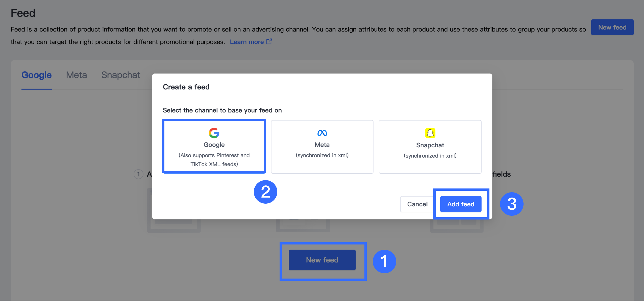
Task: Click the blue circle numbered 3
Action: tap(512, 204)
